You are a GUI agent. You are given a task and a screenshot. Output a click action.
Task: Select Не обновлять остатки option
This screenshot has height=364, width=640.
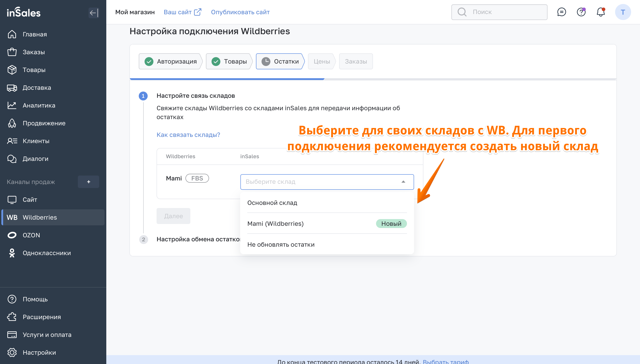click(281, 244)
